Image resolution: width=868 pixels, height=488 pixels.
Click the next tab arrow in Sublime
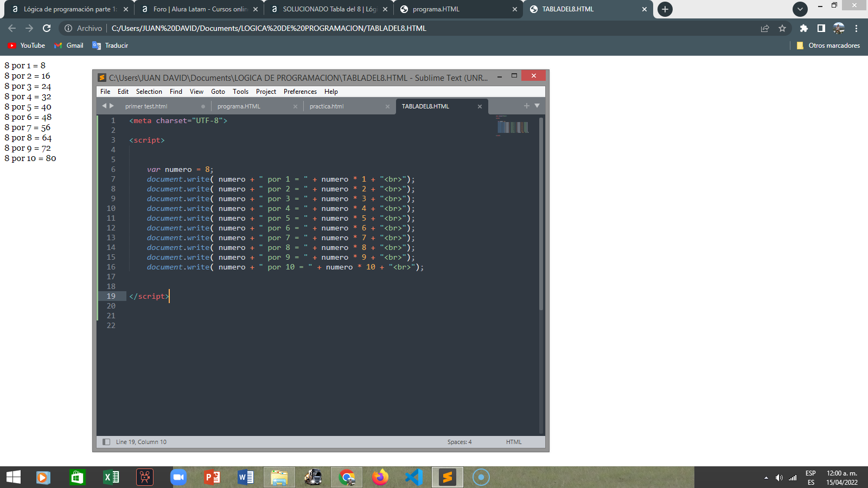[x=112, y=106]
